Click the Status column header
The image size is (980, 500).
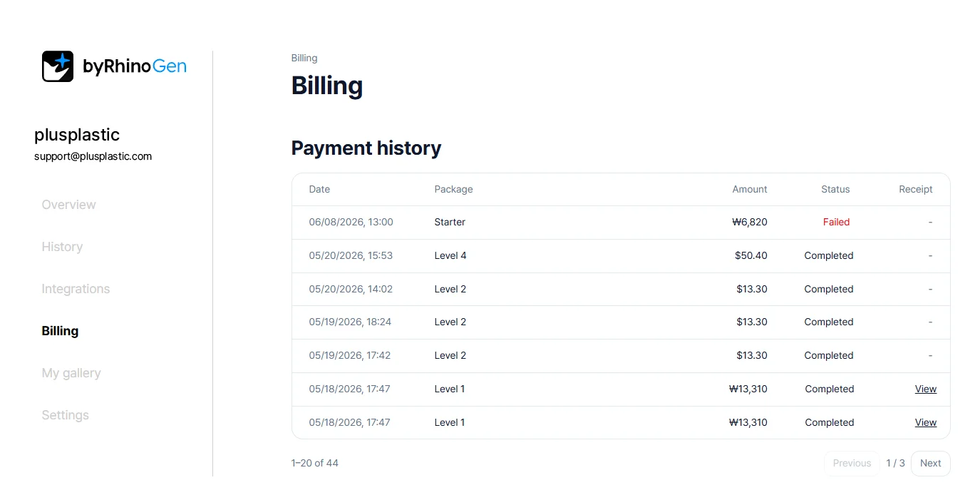click(835, 189)
